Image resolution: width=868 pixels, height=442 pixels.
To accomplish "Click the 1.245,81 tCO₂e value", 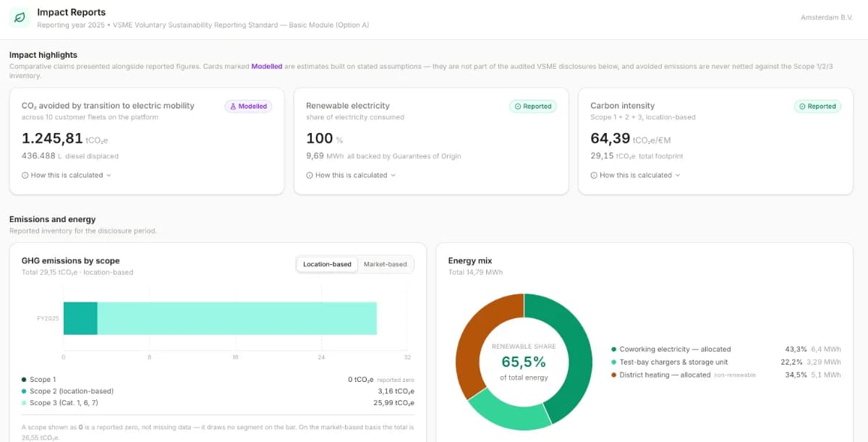I will tap(65, 138).
